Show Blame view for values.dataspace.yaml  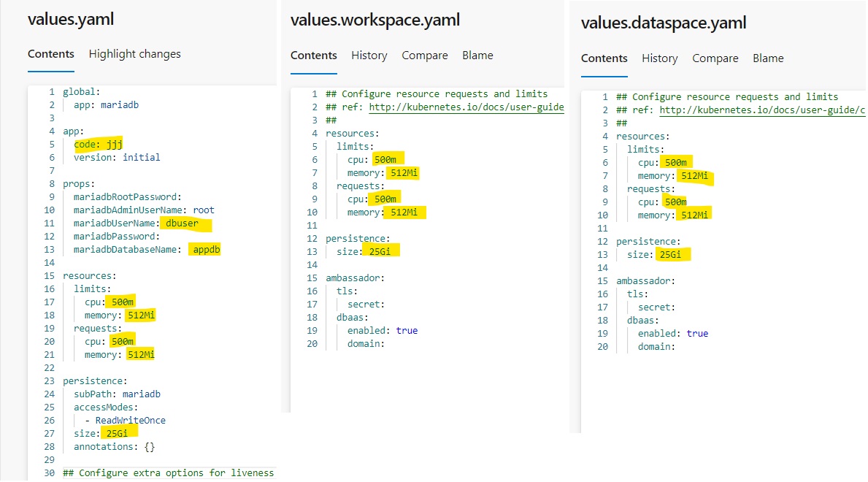[768, 58]
